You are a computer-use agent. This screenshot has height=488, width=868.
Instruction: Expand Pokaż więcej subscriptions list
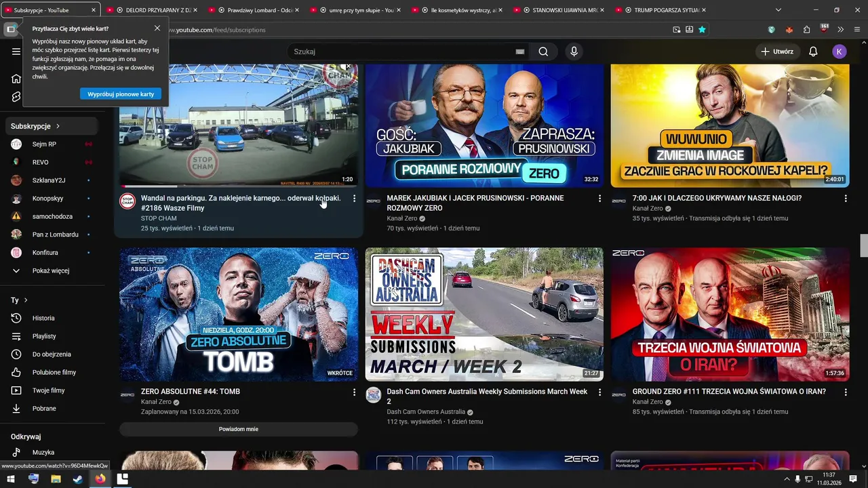tap(52, 270)
